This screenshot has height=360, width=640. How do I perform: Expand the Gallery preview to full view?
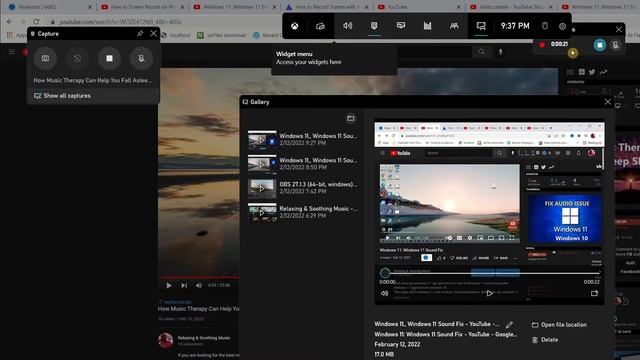594,293
